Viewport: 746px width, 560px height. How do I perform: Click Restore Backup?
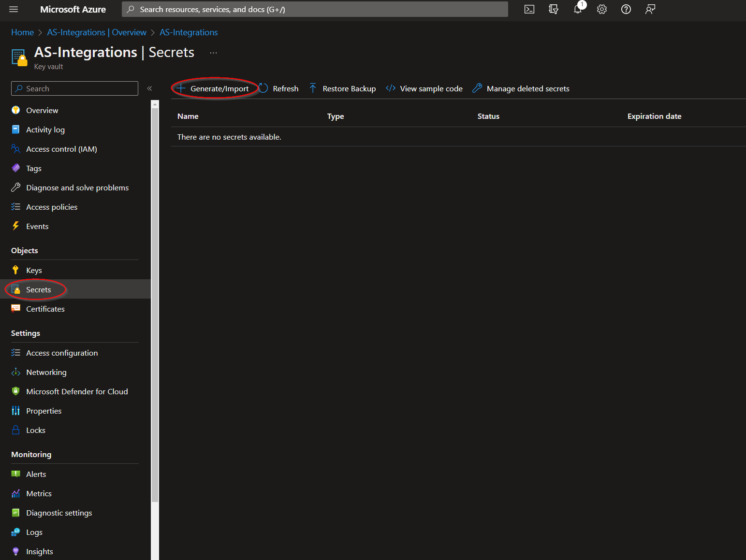342,88
